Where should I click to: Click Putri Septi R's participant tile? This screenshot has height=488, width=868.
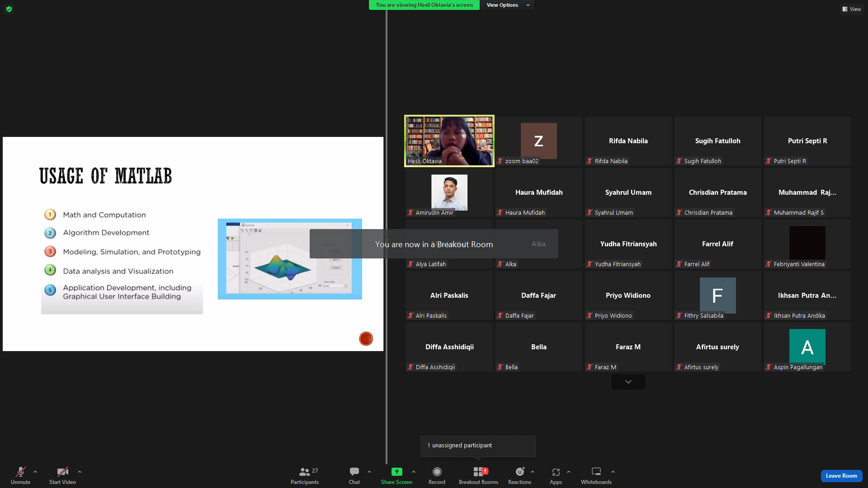(x=807, y=141)
